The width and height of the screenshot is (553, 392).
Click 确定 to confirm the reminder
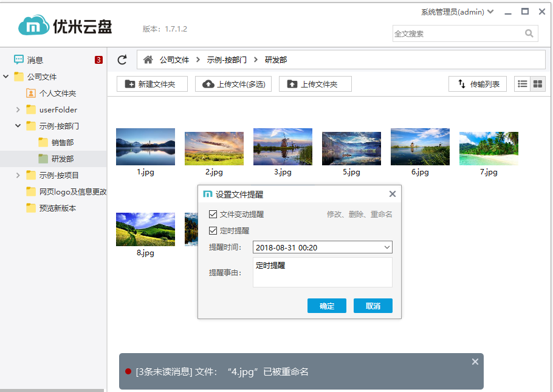[326, 306]
